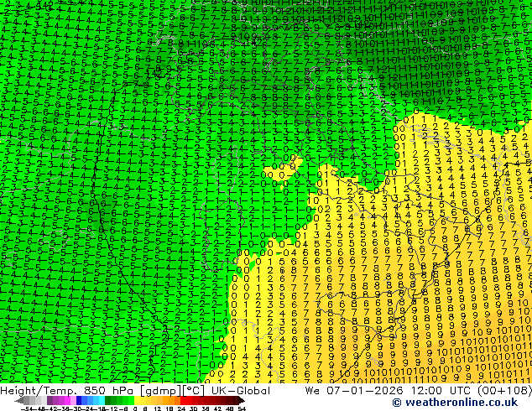Click the '12:00 UTC' time text
Image resolution: width=532 pixels, height=411 pixels.
click(442, 390)
